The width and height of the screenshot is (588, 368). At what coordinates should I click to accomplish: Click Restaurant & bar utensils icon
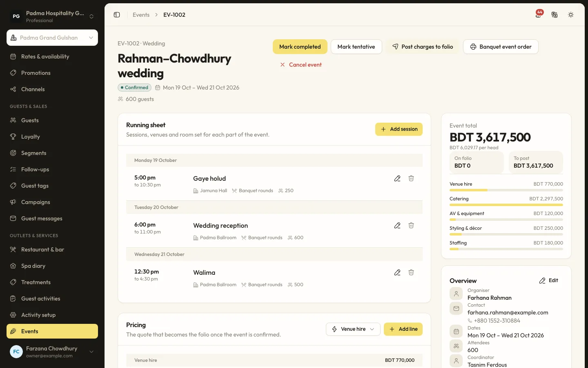click(x=13, y=249)
